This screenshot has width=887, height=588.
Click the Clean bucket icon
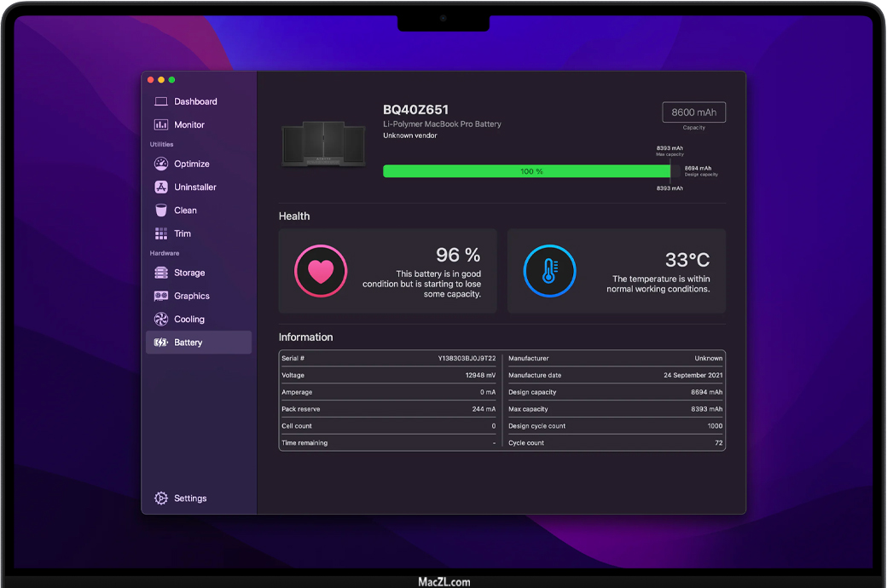point(160,210)
